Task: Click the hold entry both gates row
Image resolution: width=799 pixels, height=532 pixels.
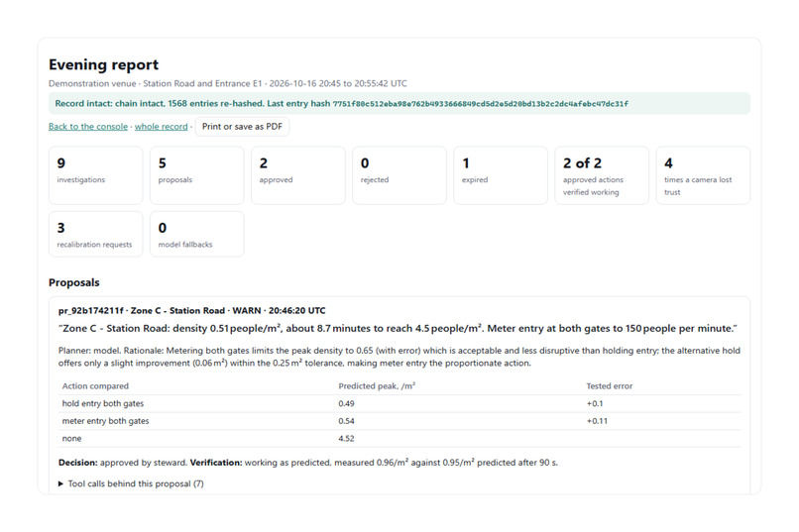Action: (399, 404)
